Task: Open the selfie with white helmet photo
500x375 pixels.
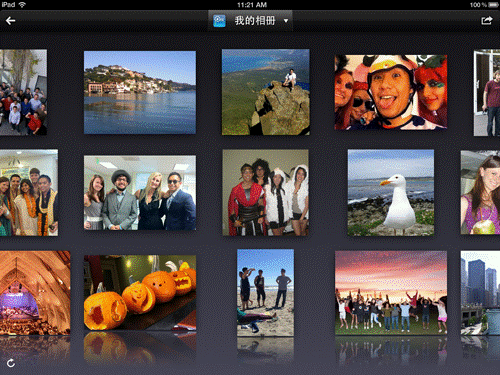Action: coord(391,92)
